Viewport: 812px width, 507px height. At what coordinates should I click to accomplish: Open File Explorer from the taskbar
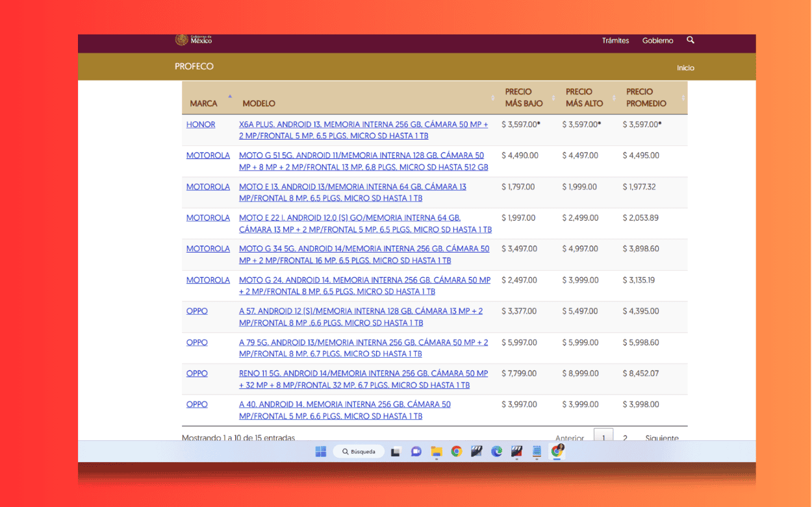pyautogui.click(x=437, y=452)
